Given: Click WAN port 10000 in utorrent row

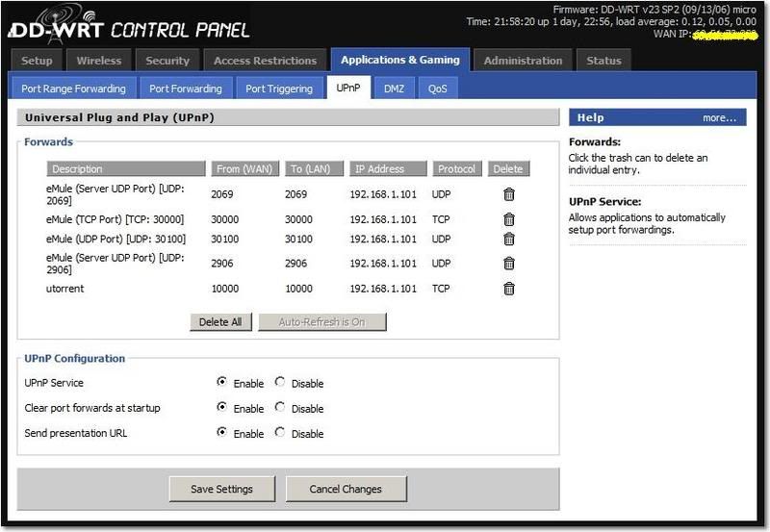Looking at the screenshot, I should pos(225,289).
